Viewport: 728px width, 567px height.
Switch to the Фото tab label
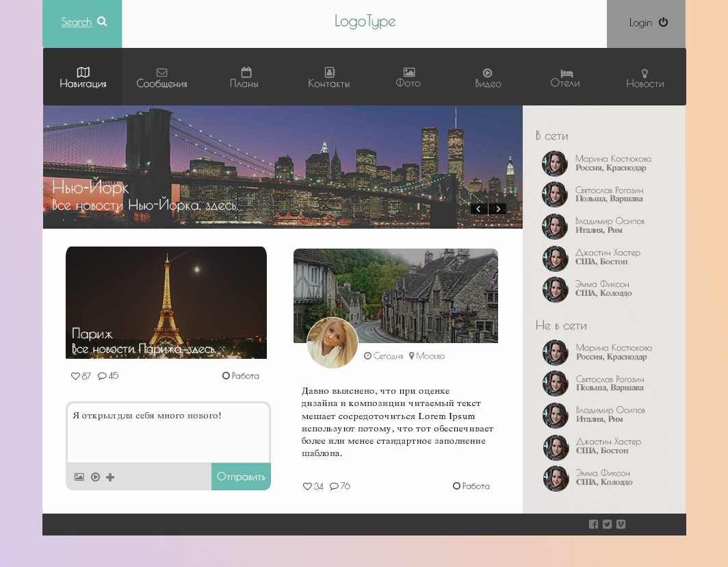pos(408,83)
